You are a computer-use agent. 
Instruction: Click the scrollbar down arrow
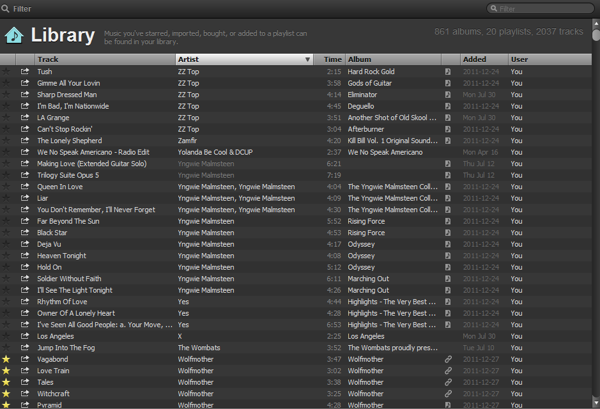[x=596, y=402]
